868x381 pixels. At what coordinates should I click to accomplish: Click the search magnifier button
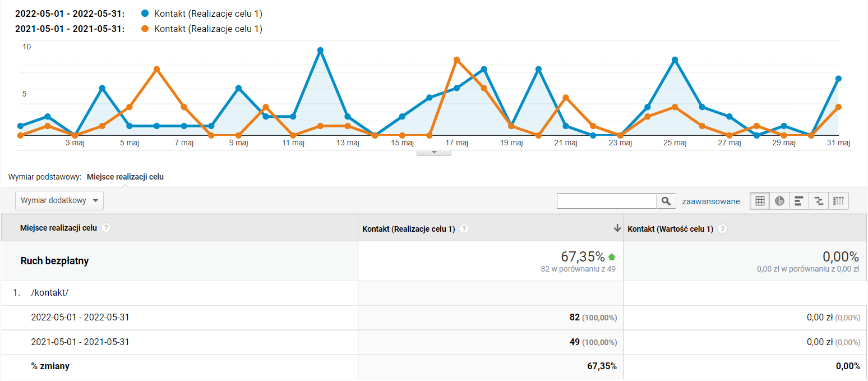point(666,201)
